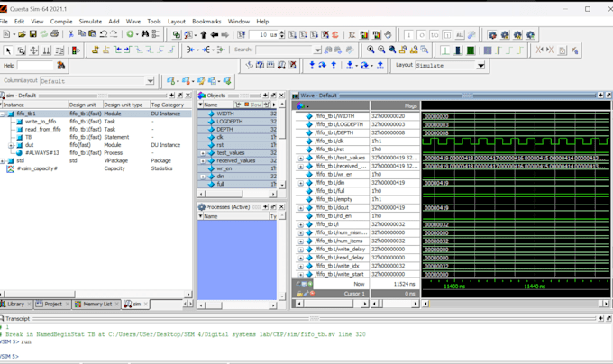613x364 pixels.
Task: Click the first gear icon in top toolbar
Action: click(492, 35)
